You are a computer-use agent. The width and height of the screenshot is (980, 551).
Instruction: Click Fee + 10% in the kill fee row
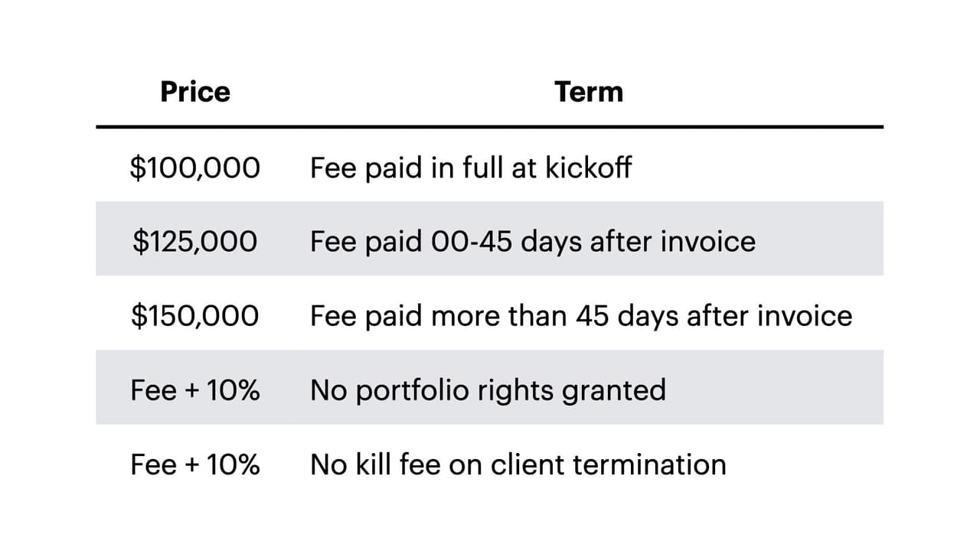(x=195, y=465)
